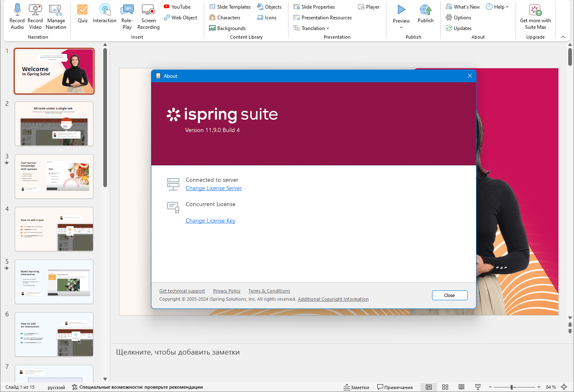
Task: Open Icons library
Action: click(x=267, y=18)
